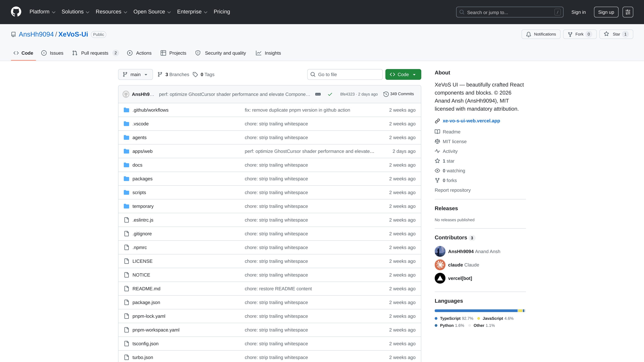644x362 pixels.
Task: Click the watching eye icon
Action: 437,171
